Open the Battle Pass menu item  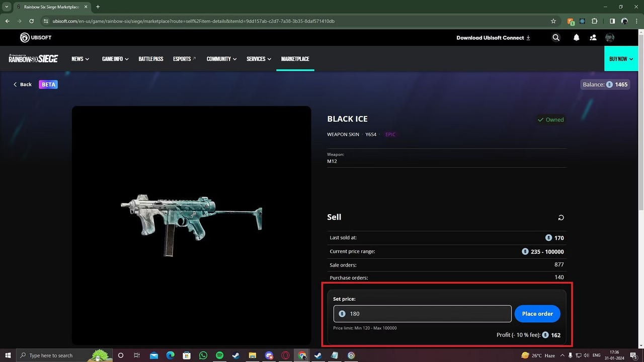point(151,59)
